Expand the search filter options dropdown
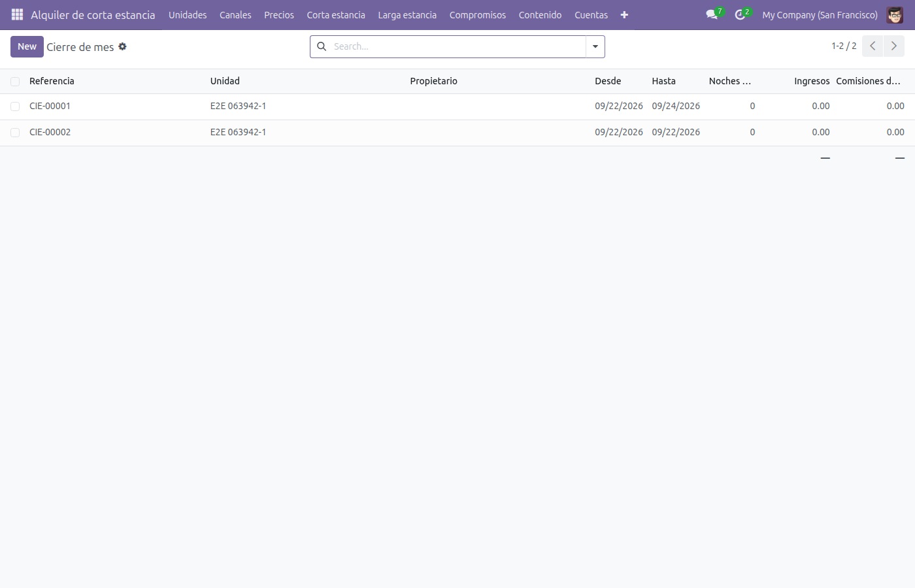 click(x=595, y=46)
